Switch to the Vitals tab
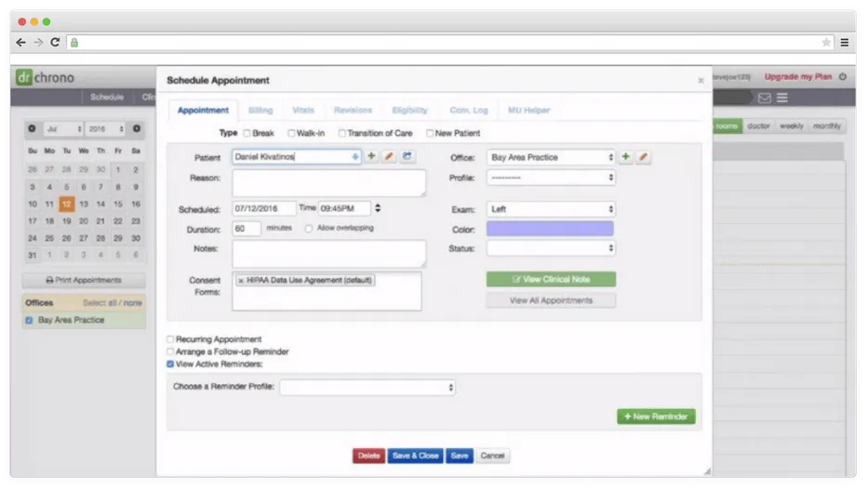The height and width of the screenshot is (502, 868). click(x=302, y=111)
